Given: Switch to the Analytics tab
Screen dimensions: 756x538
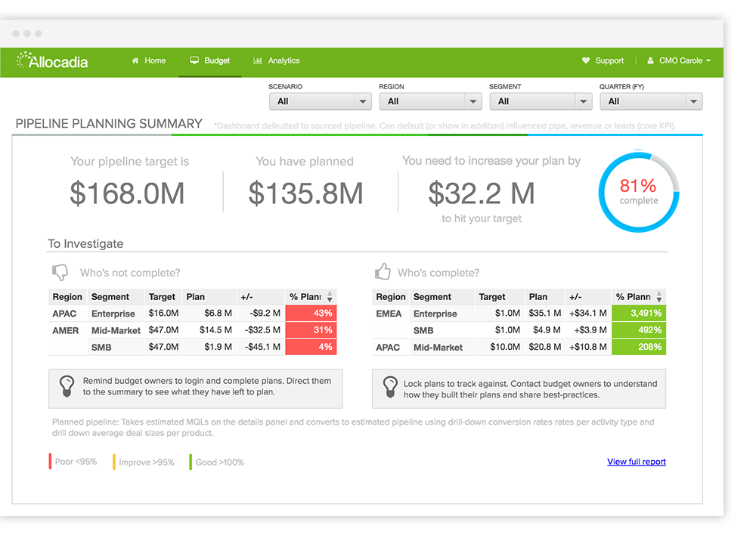Looking at the screenshot, I should click(277, 60).
